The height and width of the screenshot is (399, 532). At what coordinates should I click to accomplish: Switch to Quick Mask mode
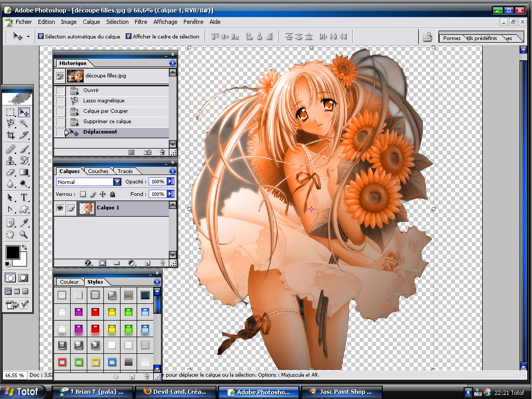pos(23,278)
